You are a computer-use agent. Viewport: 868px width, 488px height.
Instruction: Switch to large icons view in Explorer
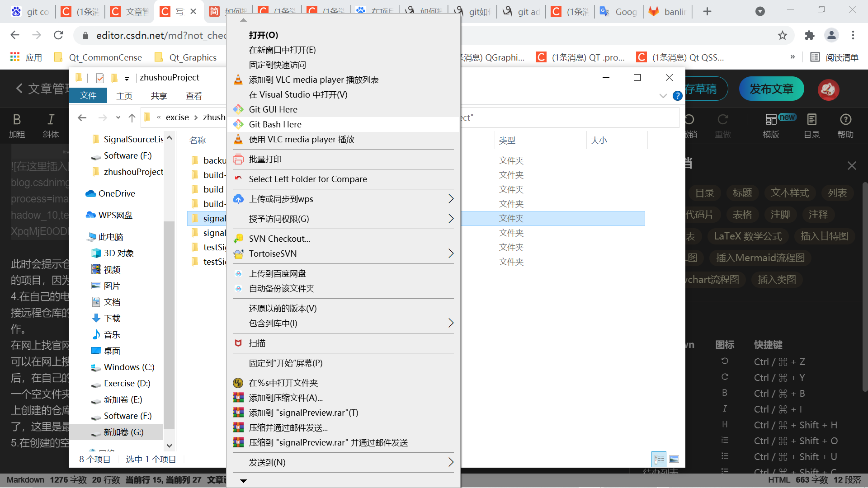[674, 460]
